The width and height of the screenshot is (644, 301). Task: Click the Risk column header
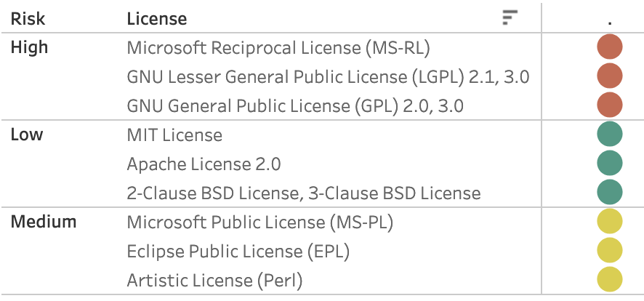coord(28,18)
